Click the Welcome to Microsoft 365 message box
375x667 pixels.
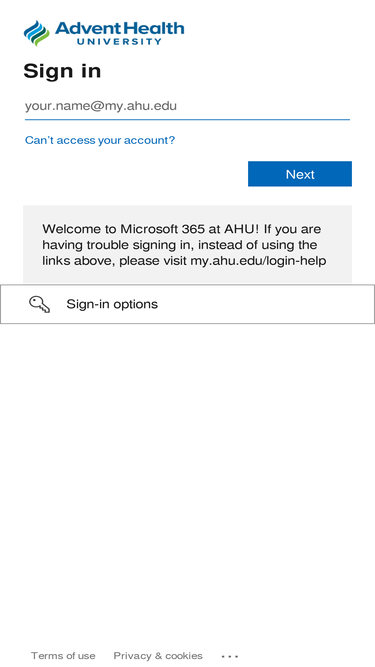coord(188,245)
